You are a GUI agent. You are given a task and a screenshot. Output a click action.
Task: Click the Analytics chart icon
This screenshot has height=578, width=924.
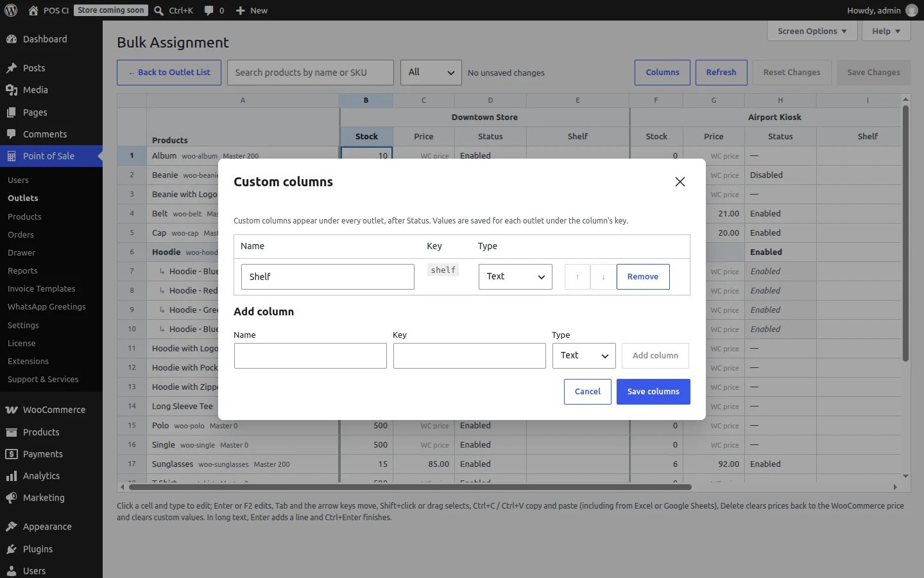click(12, 476)
